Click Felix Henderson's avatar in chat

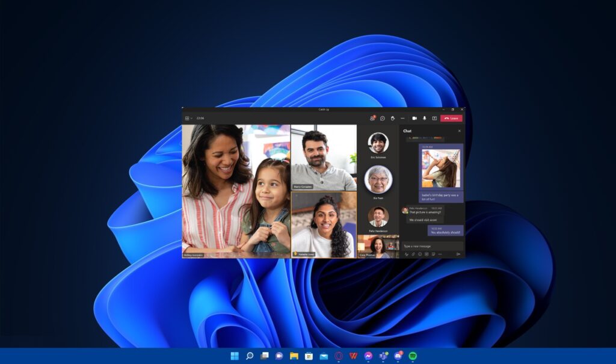[405, 211]
